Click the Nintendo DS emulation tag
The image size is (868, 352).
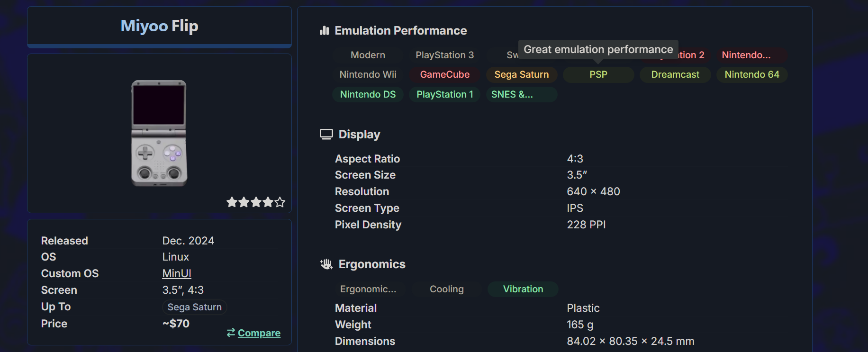(368, 94)
